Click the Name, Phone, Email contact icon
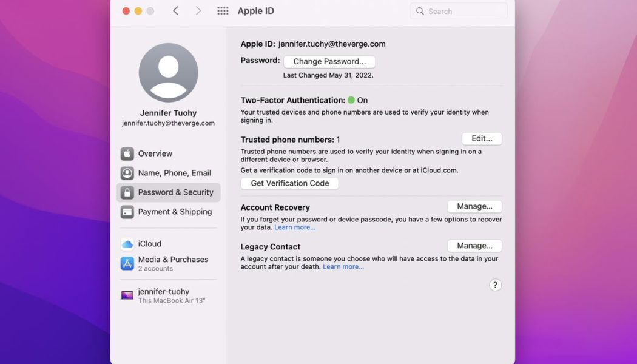 point(127,172)
